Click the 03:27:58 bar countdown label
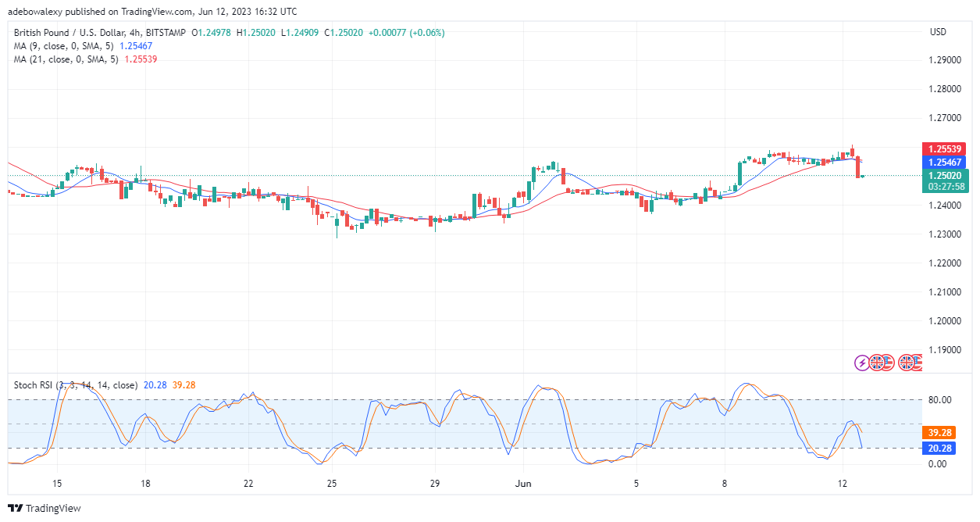The width and height of the screenshot is (980, 522). [x=946, y=187]
